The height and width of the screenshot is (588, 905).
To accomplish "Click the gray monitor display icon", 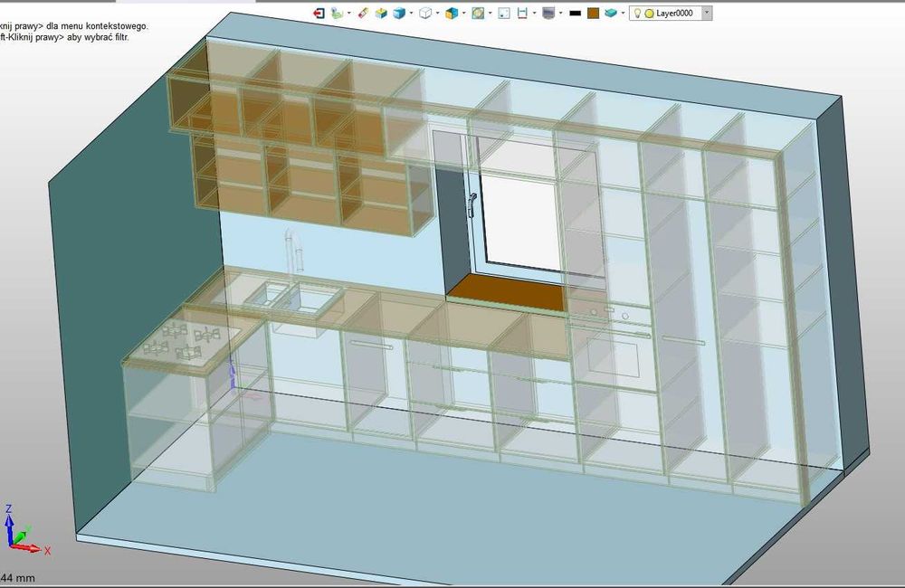I will [548, 13].
